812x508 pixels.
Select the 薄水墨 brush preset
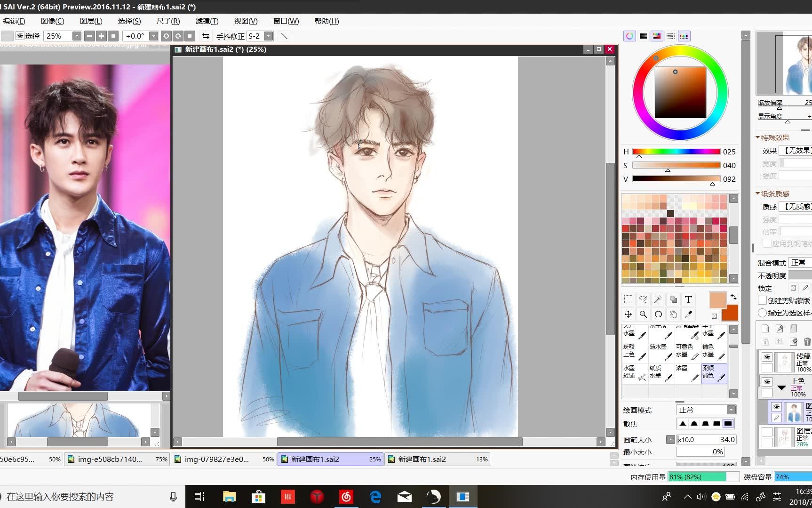point(661,352)
